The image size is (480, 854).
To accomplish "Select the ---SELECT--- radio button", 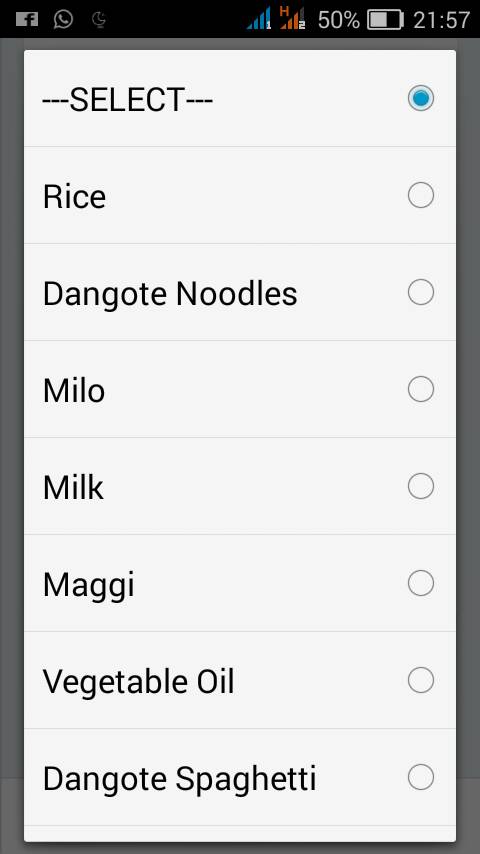I will click(x=421, y=98).
